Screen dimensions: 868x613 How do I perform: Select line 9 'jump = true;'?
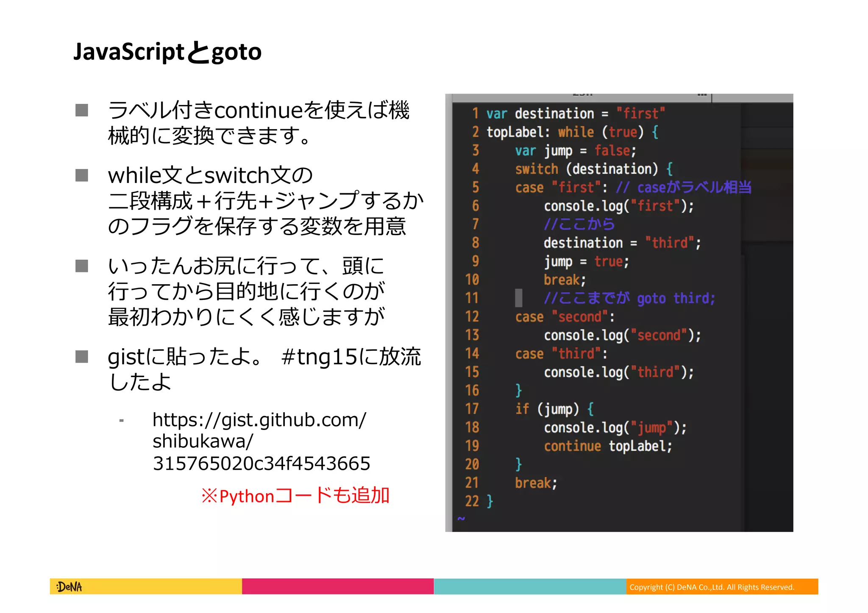tap(586, 262)
